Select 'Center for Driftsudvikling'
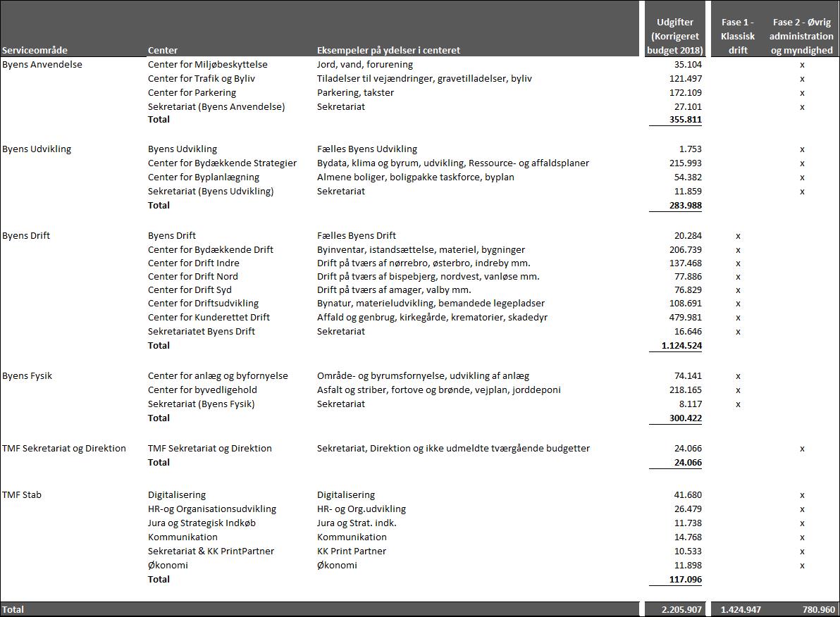The width and height of the screenshot is (840, 617). 203,303
